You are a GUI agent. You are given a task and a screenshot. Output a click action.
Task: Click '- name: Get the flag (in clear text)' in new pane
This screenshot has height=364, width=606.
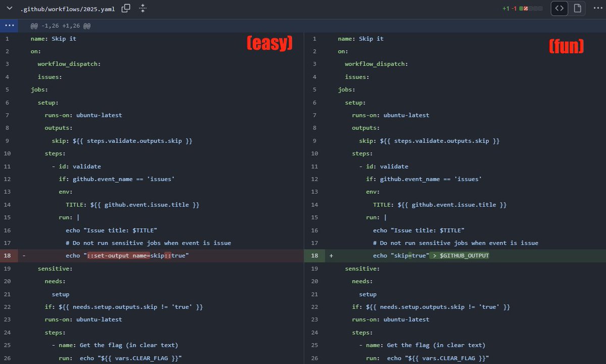[x=422, y=345]
